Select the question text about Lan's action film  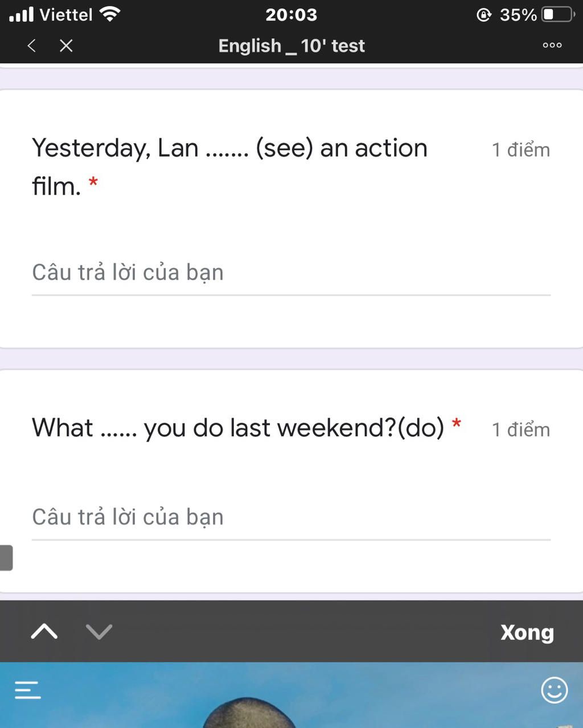pyautogui.click(x=229, y=167)
